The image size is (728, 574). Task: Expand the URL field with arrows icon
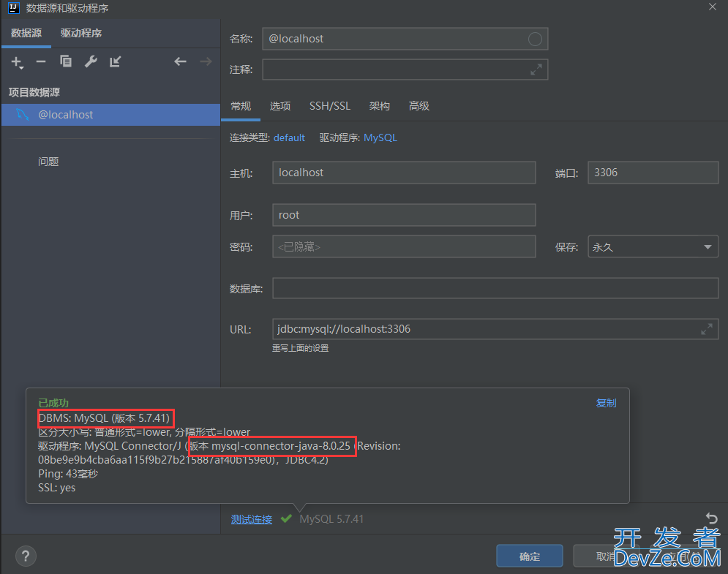click(x=707, y=329)
